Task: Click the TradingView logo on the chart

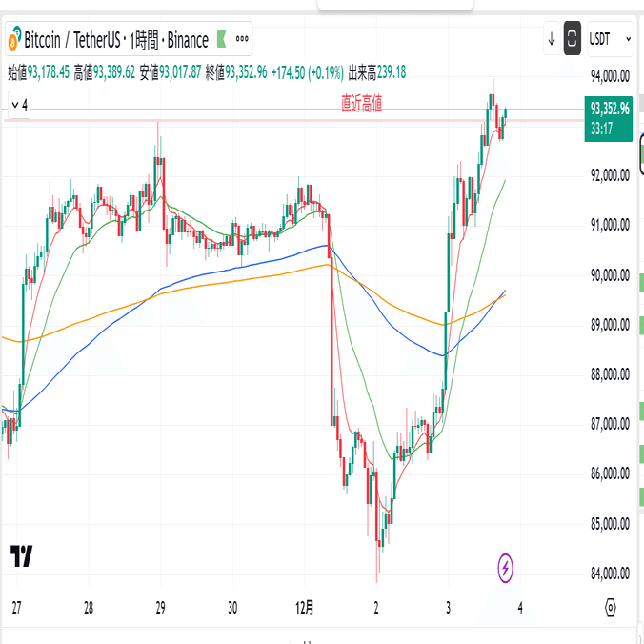Action: [x=21, y=556]
